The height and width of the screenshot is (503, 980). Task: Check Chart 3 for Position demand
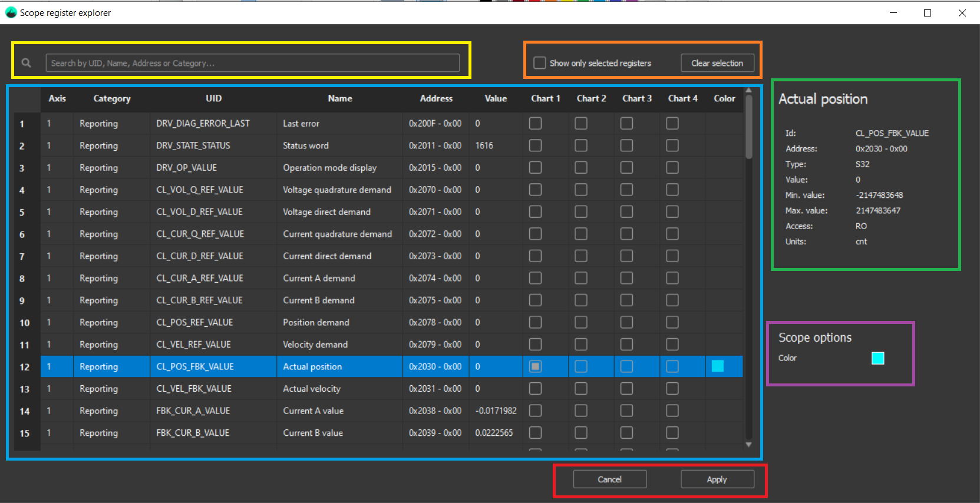click(x=626, y=322)
